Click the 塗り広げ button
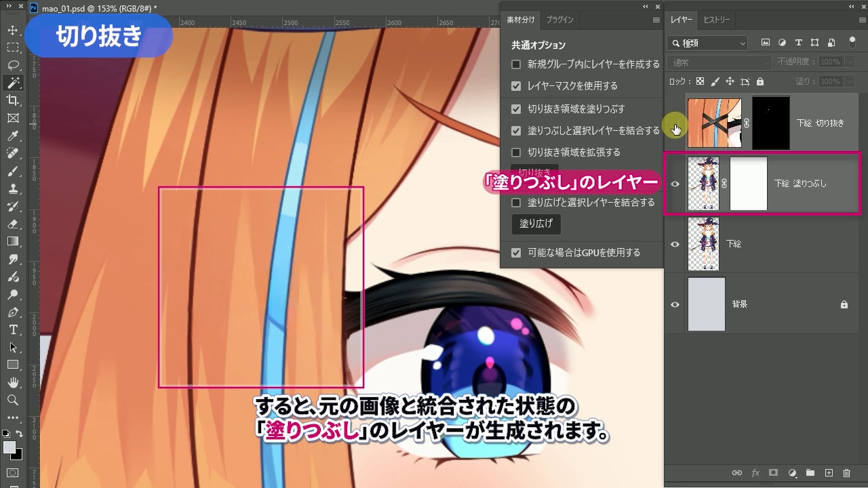The width and height of the screenshot is (868, 488). (536, 223)
